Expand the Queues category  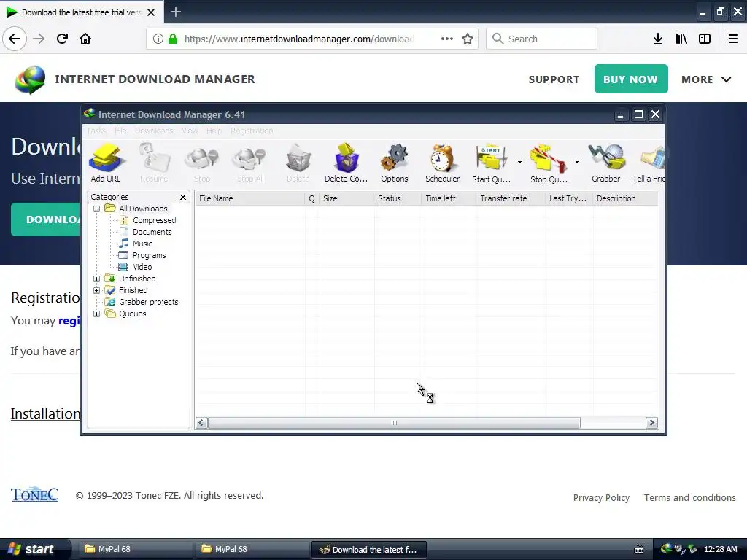pos(97,314)
